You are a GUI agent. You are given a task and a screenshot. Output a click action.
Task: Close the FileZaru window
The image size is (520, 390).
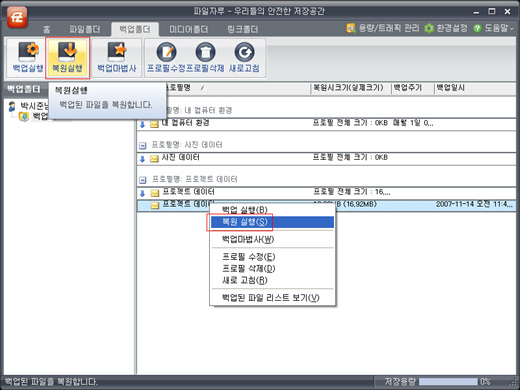pyautogui.click(x=507, y=12)
